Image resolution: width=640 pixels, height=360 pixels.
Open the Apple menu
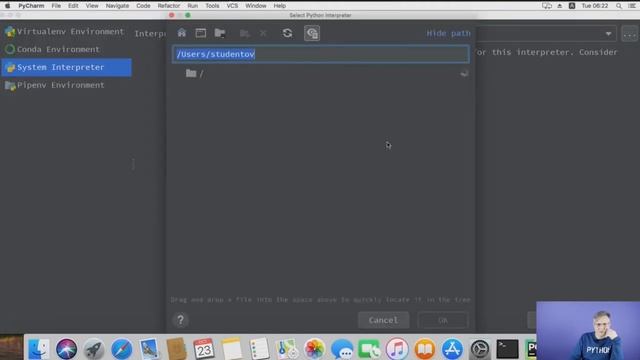7,6
